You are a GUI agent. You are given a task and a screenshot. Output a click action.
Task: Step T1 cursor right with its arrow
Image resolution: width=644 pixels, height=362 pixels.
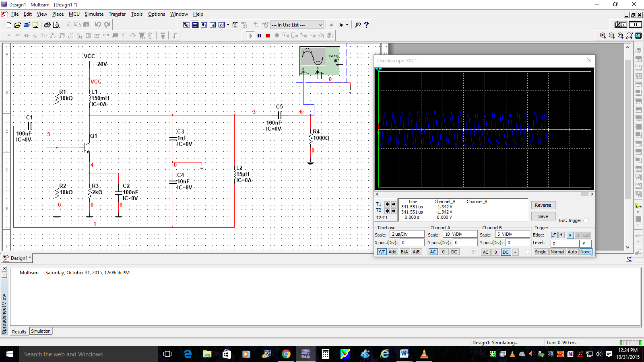coord(393,204)
